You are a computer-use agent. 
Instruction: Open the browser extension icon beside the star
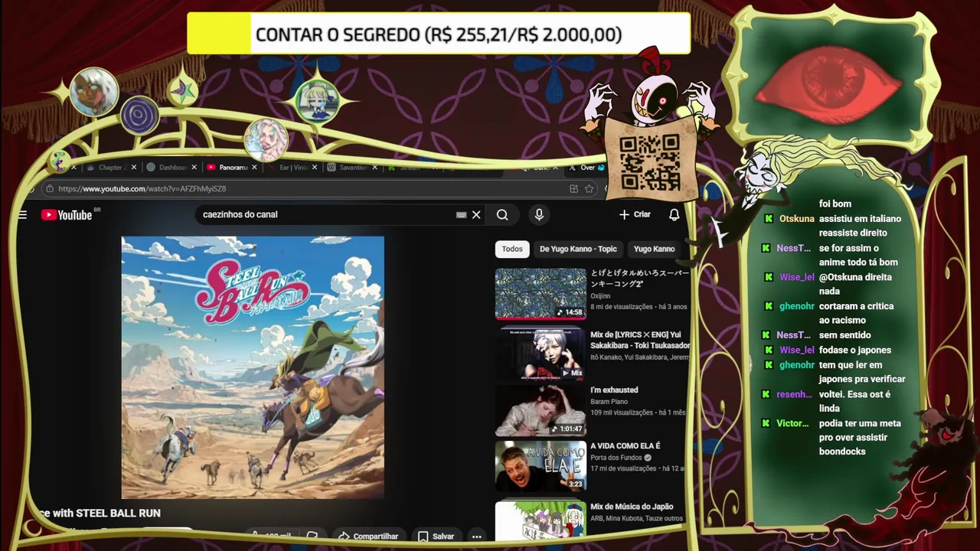tap(573, 189)
